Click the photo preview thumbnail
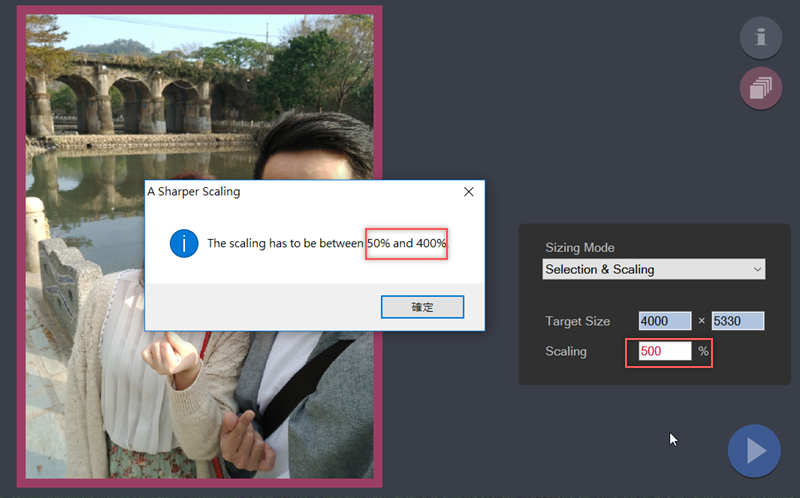 click(x=199, y=246)
